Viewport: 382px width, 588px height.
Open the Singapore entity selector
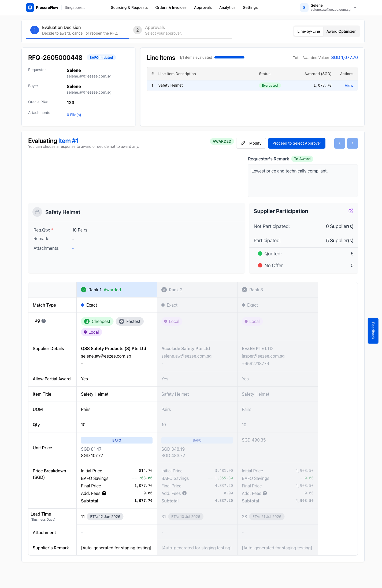75,8
